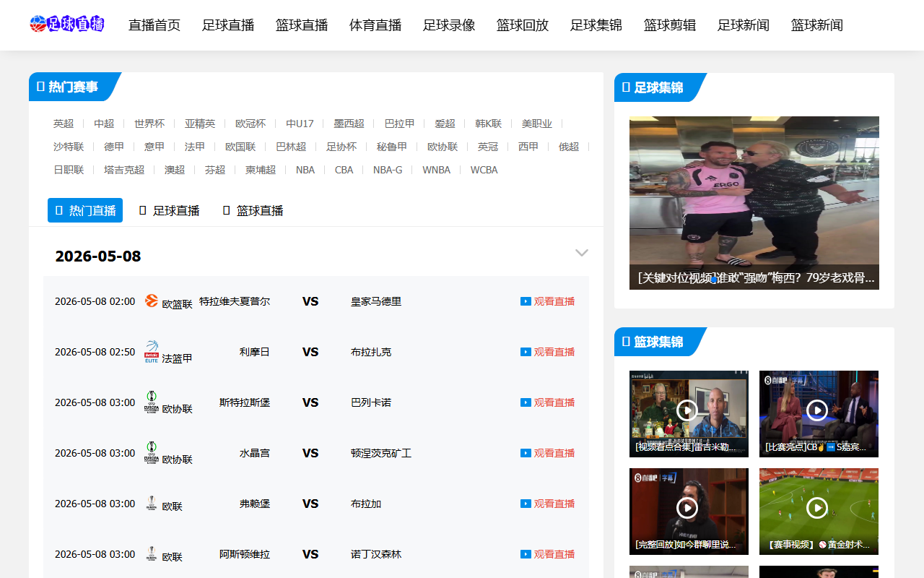Select 英超 league filter
This screenshot has width=924, height=578.
[64, 124]
